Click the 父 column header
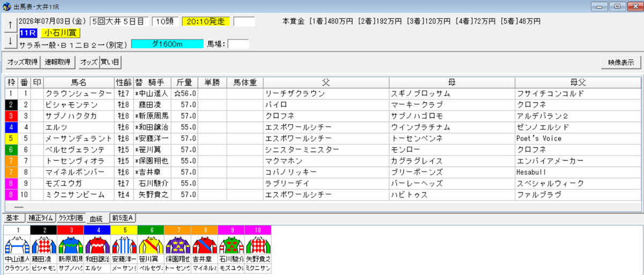644x275 pixels. [x=326, y=83]
